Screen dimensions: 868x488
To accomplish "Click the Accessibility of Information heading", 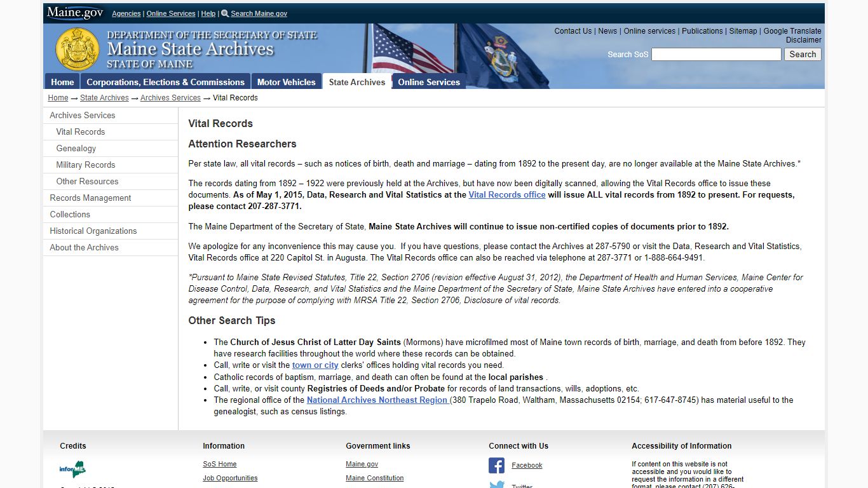I will [x=681, y=446].
